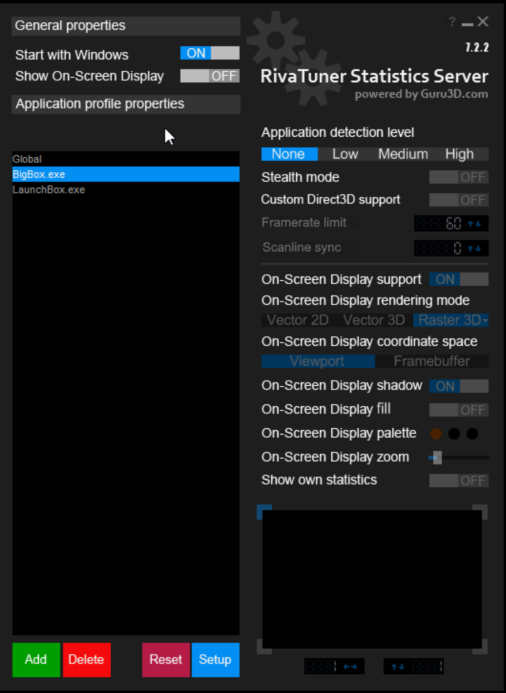Click the blue Setup button

tap(216, 660)
